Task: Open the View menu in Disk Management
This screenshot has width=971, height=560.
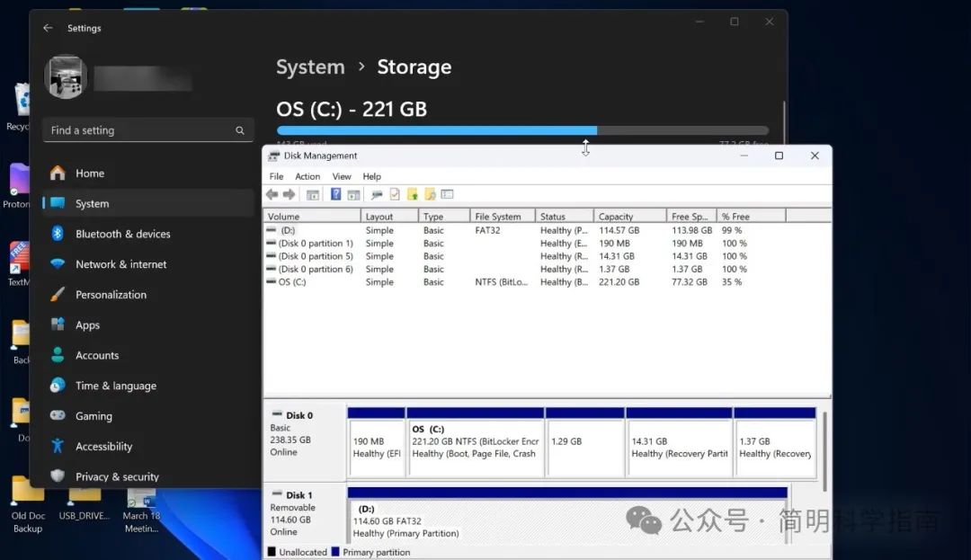Action: point(342,176)
